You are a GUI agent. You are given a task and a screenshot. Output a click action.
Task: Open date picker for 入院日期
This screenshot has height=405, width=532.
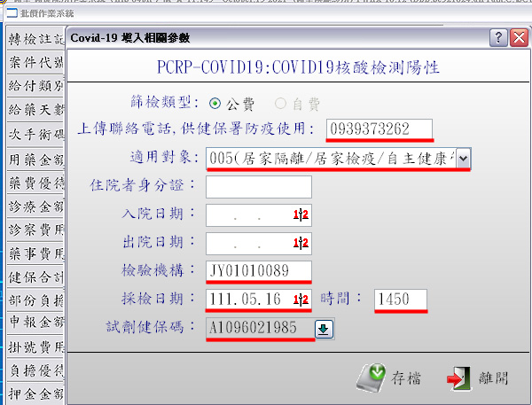pyautogui.click(x=301, y=215)
